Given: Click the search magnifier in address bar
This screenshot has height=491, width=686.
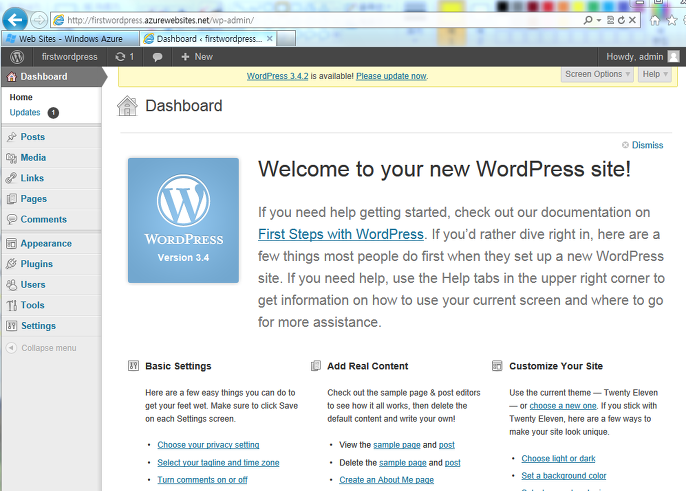Looking at the screenshot, I should 588,20.
